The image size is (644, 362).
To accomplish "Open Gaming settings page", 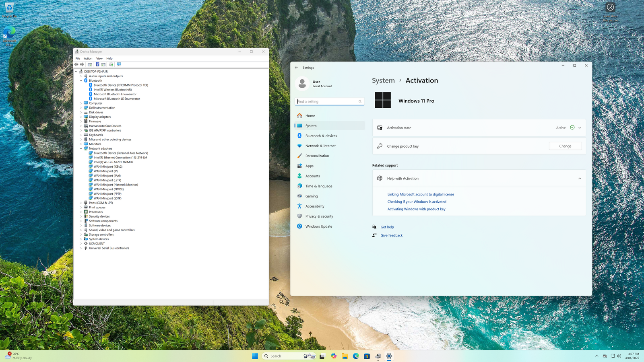I will pos(330,196).
